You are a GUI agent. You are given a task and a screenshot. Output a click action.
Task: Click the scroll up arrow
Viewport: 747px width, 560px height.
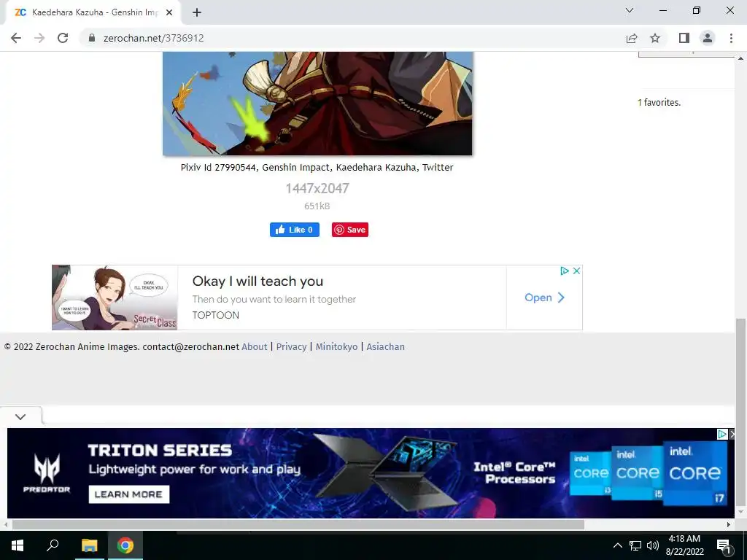pos(741,58)
